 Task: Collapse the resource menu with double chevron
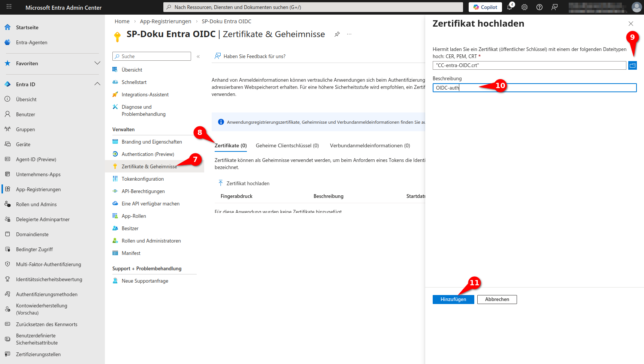pos(198,57)
